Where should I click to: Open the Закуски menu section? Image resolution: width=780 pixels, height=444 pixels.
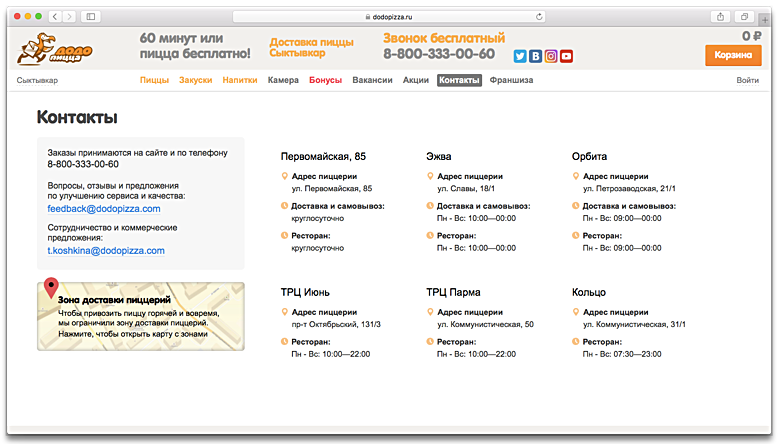click(x=195, y=80)
